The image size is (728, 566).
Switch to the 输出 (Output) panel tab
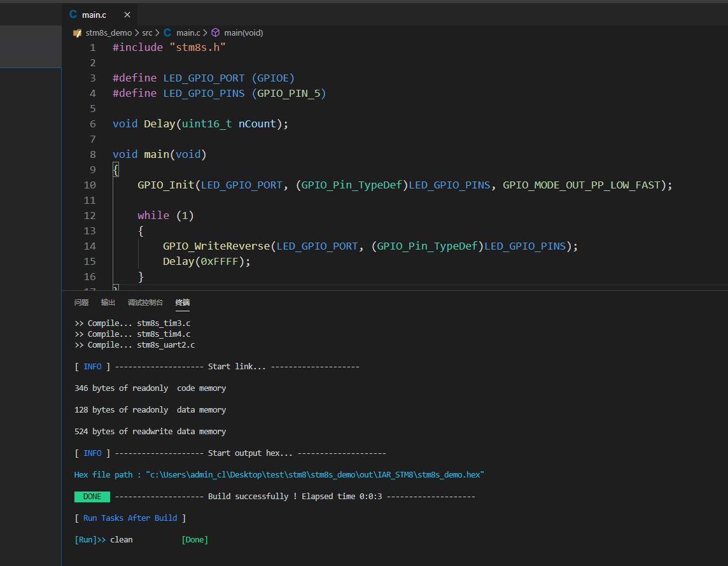coord(108,302)
